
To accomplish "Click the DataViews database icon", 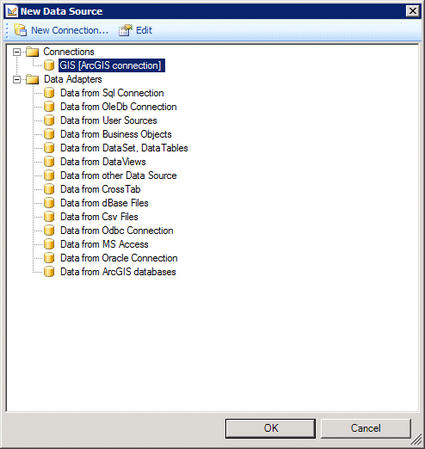I will [x=49, y=162].
